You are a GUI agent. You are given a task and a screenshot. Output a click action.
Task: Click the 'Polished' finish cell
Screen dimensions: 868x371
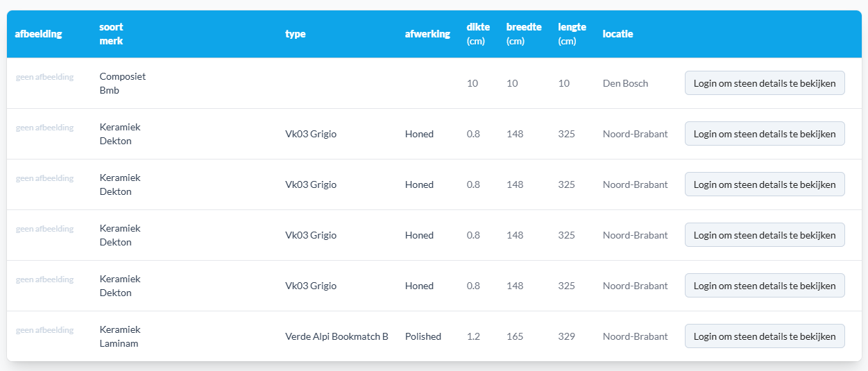click(x=423, y=336)
